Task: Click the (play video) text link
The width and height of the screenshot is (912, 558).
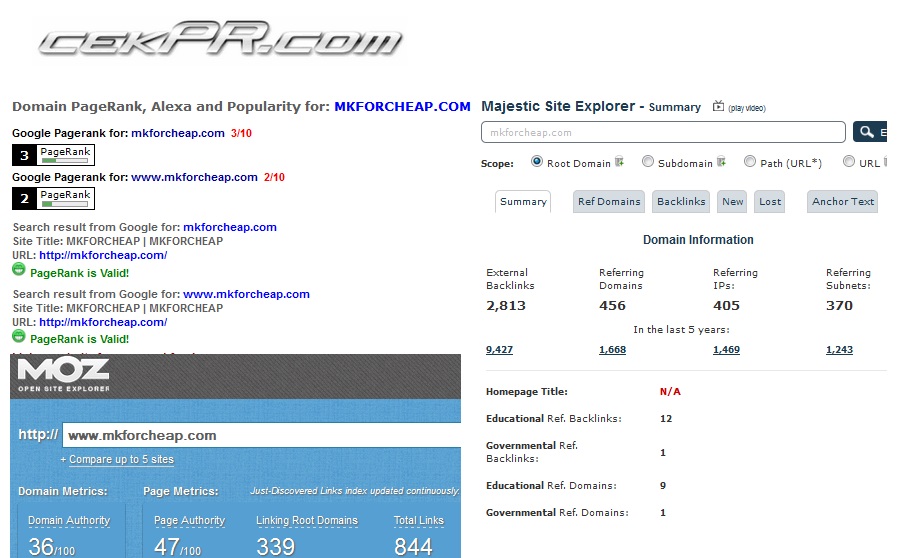Action: coord(747,108)
